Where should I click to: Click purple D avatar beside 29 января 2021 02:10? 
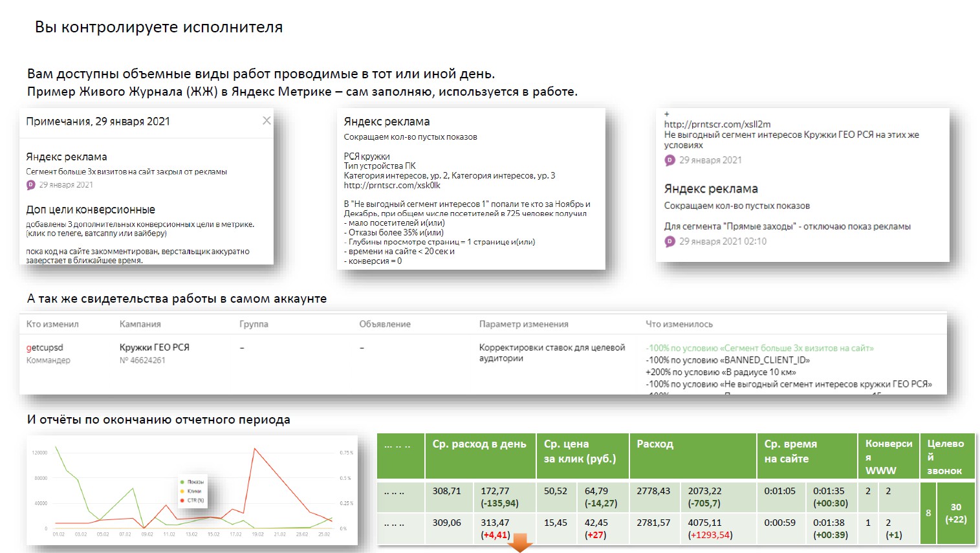click(x=670, y=241)
